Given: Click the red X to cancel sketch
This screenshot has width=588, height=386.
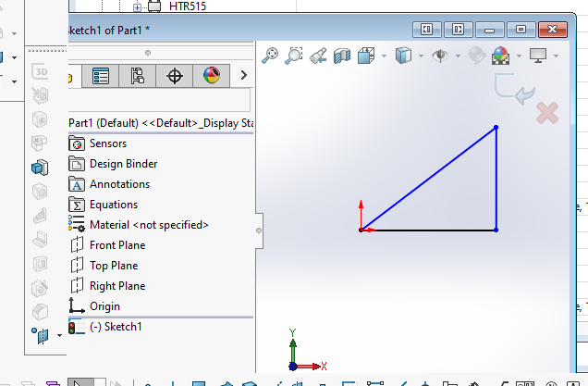Looking at the screenshot, I should (x=547, y=114).
